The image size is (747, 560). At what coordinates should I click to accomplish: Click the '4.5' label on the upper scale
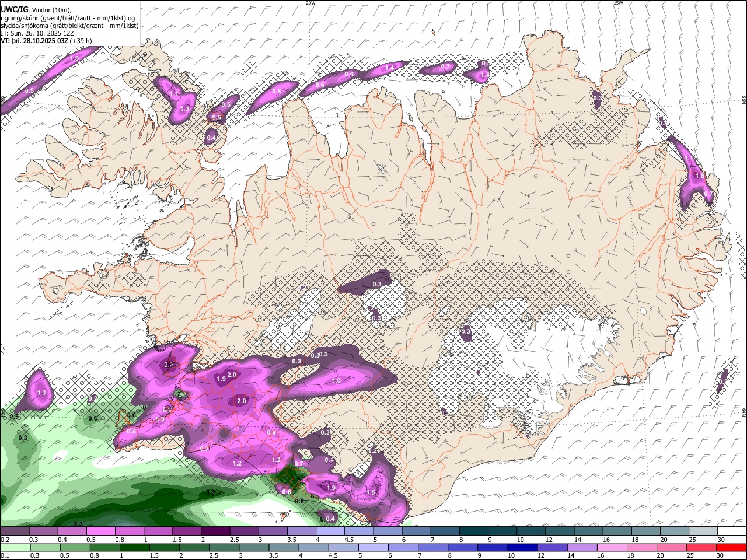[x=349, y=540]
